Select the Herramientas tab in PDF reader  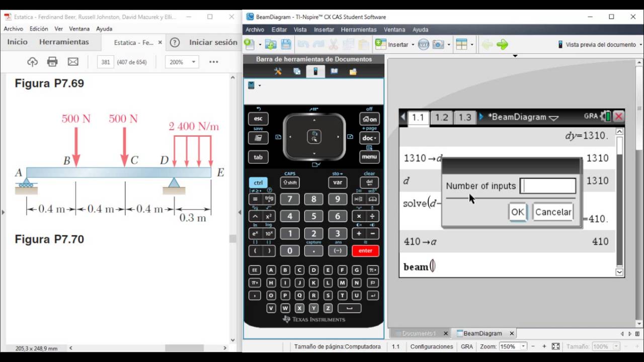pos(64,42)
